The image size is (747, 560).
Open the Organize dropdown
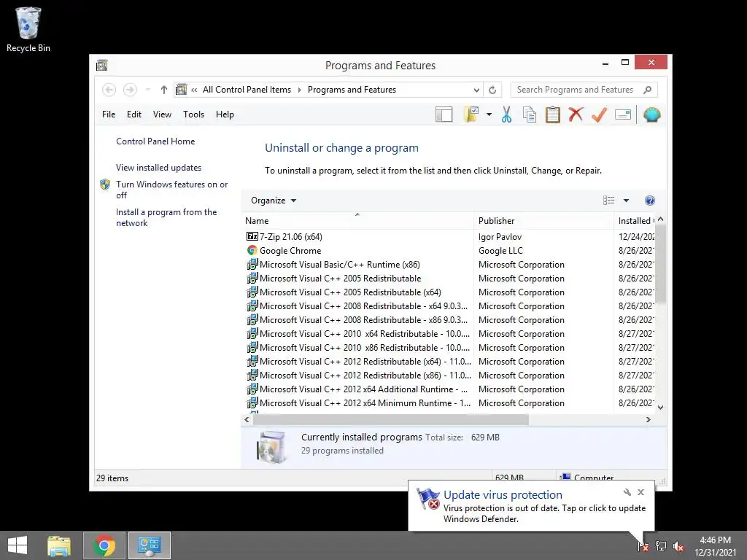coord(274,201)
